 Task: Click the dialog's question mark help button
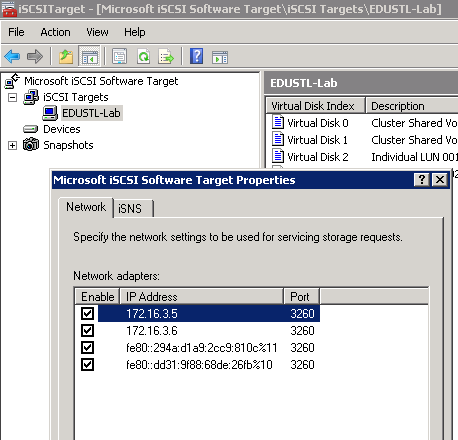(422, 180)
